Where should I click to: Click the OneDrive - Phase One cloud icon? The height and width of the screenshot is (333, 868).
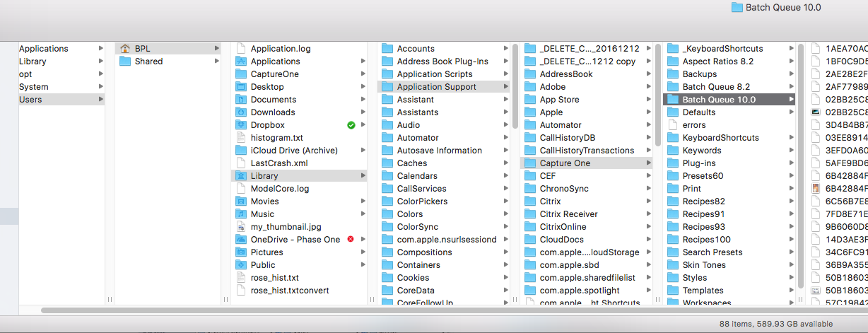tap(240, 240)
